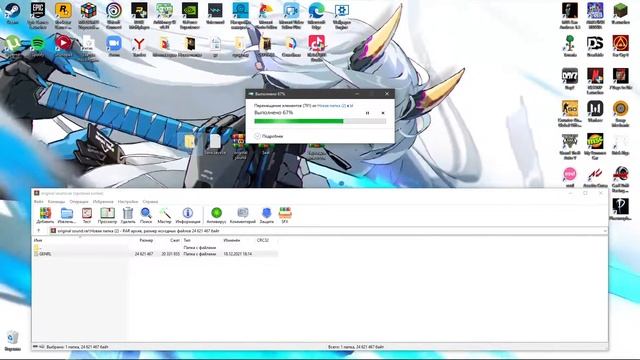640x360 pixels.
Task: Click the drive key status bar icon
Action: click(36, 347)
